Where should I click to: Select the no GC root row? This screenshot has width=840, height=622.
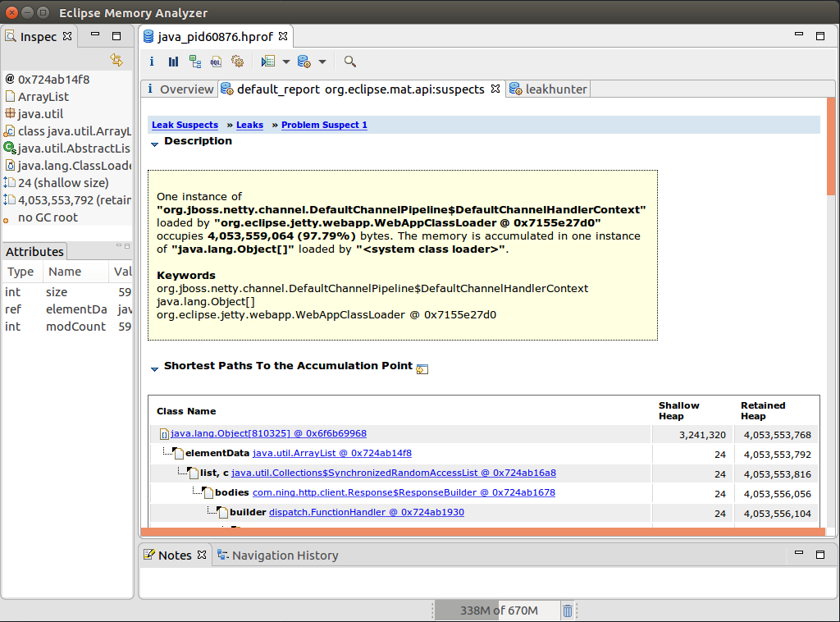pos(67,217)
